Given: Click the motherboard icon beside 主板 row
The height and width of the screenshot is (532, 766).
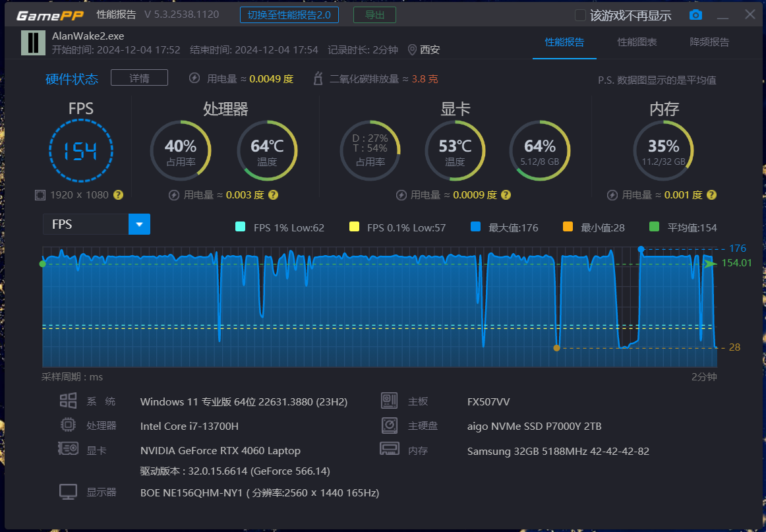Looking at the screenshot, I should [x=390, y=401].
